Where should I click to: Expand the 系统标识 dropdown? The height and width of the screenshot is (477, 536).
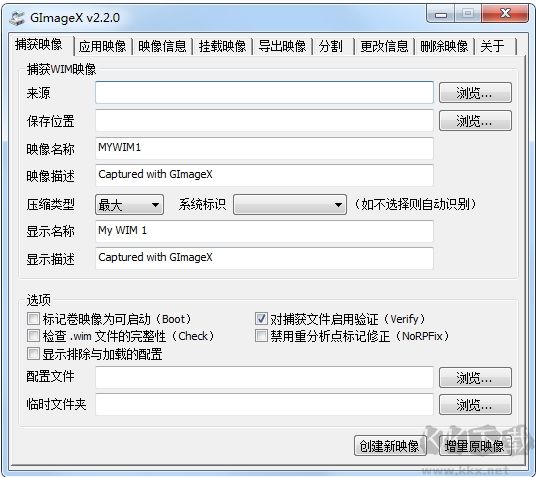point(290,205)
